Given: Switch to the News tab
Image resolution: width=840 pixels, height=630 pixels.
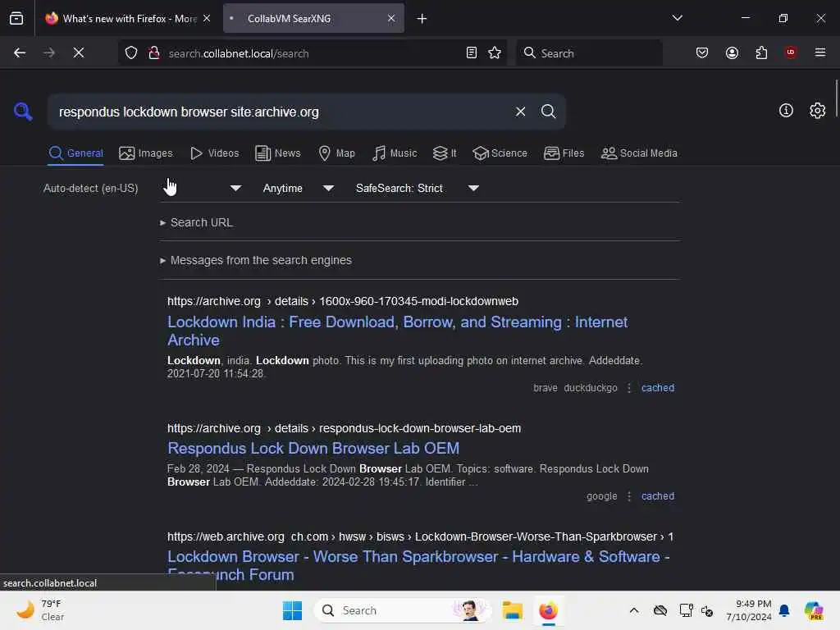Looking at the screenshot, I should [x=277, y=153].
